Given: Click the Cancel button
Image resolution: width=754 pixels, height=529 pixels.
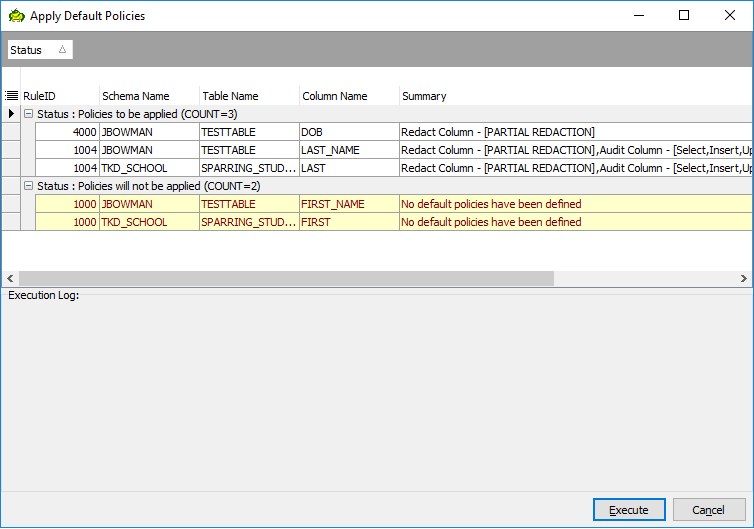Looking at the screenshot, I should (709, 510).
